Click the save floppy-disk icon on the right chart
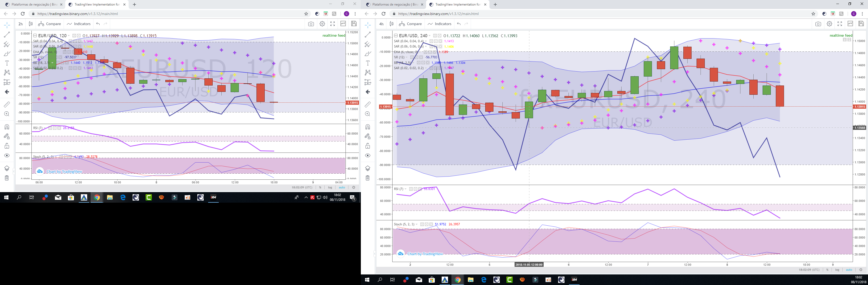 coord(861,24)
